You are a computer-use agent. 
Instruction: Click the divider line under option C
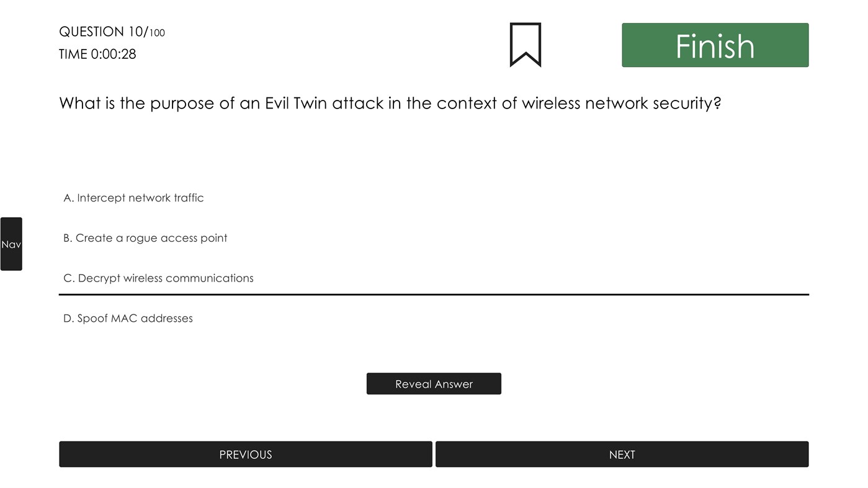point(434,293)
